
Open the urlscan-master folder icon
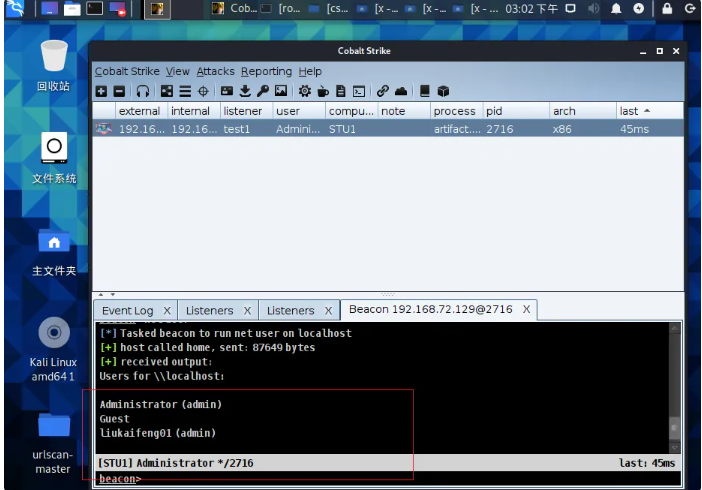tap(54, 443)
